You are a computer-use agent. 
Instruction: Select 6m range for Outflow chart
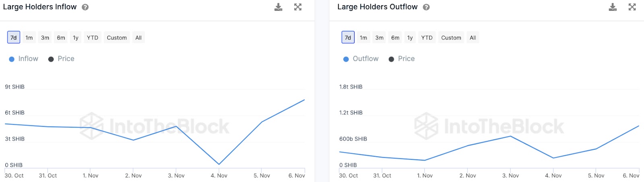point(395,37)
